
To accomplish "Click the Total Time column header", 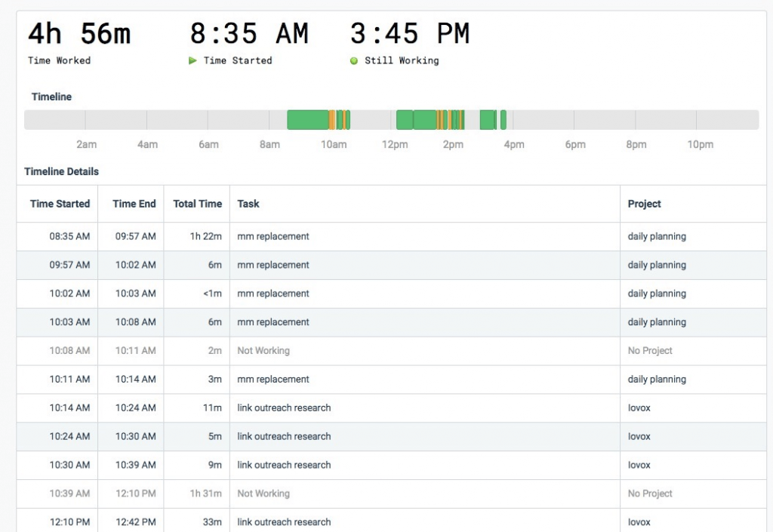I will coord(197,204).
